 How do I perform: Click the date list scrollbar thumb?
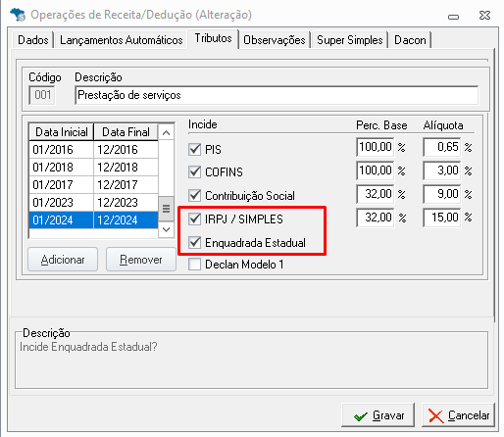166,209
